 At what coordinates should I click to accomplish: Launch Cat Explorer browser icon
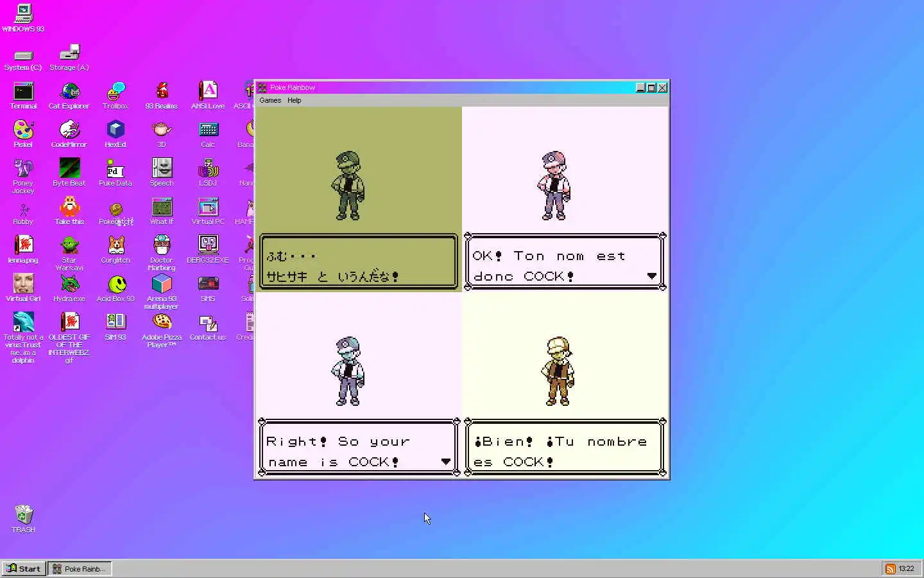(69, 96)
